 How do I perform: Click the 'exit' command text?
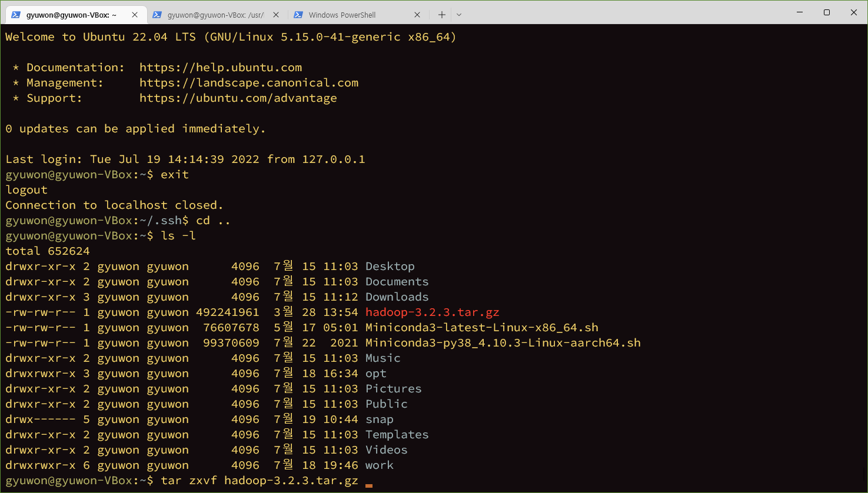tap(175, 175)
